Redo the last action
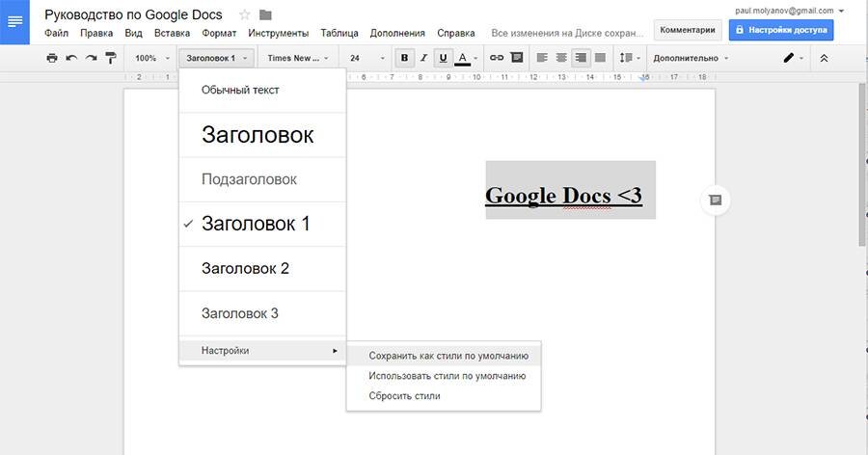The height and width of the screenshot is (455, 868). click(91, 58)
